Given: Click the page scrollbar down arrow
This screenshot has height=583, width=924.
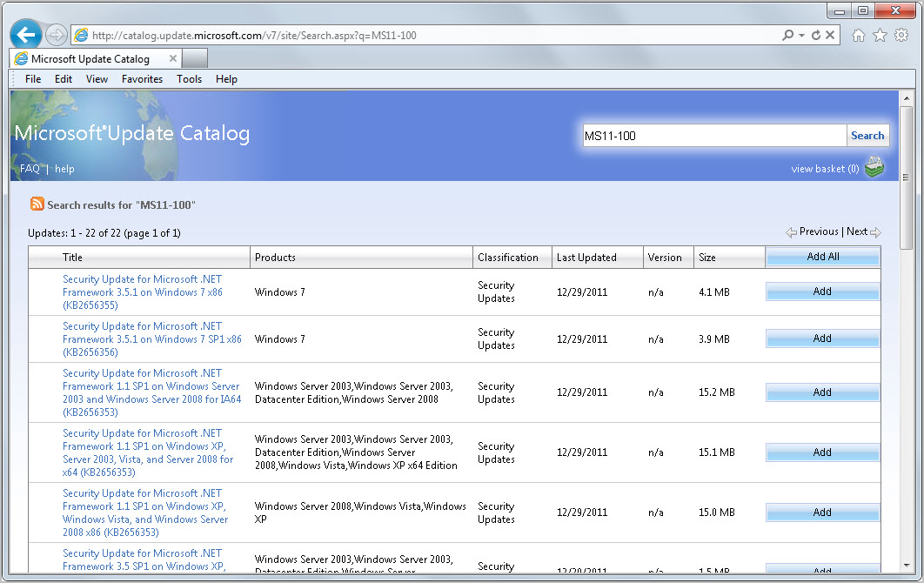Looking at the screenshot, I should coord(907,566).
